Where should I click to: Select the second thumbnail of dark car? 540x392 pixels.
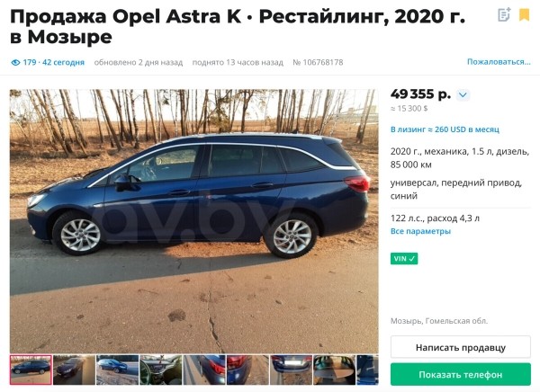click(74, 370)
